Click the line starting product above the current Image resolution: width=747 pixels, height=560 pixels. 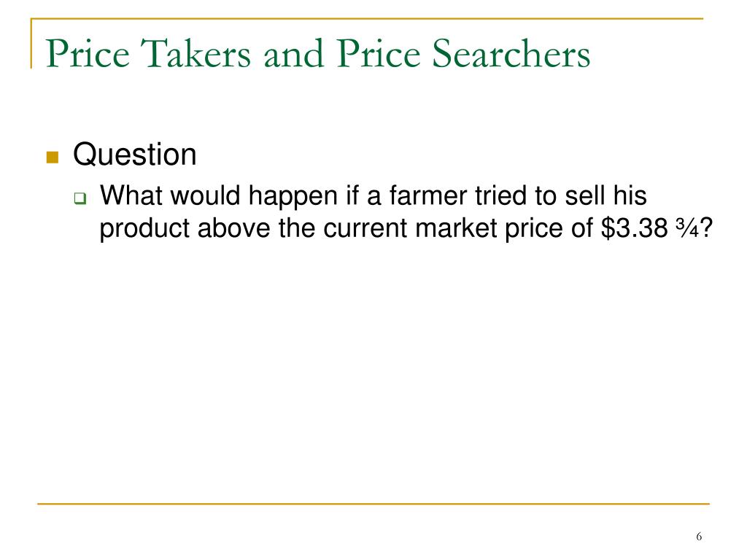[x=406, y=228]
